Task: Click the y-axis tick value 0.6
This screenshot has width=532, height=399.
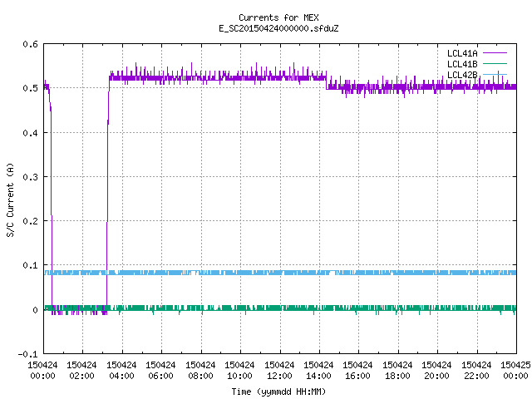Action: pos(30,44)
